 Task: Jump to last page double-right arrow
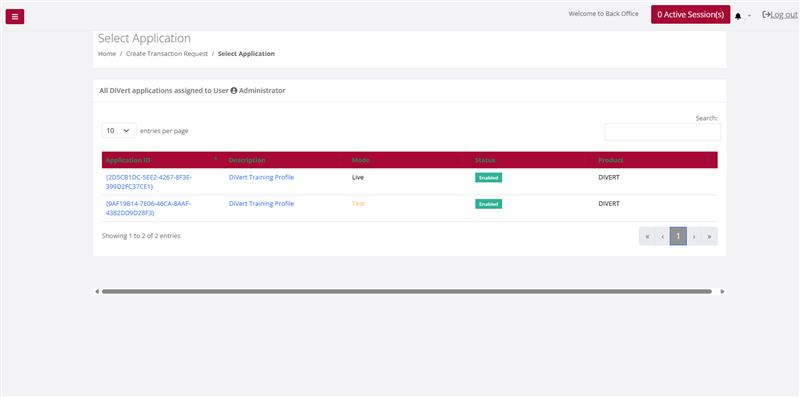click(709, 236)
